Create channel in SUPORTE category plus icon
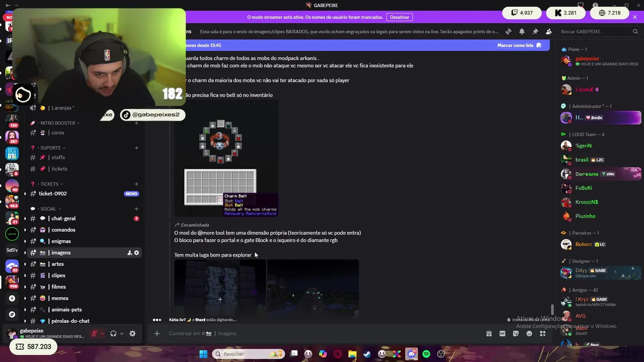 click(136, 148)
